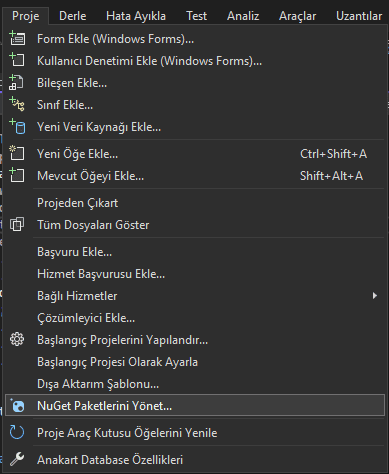This screenshot has height=474, width=389.
Task: Expand the Bağlı Hizmetler submenu arrow
Action: (375, 296)
